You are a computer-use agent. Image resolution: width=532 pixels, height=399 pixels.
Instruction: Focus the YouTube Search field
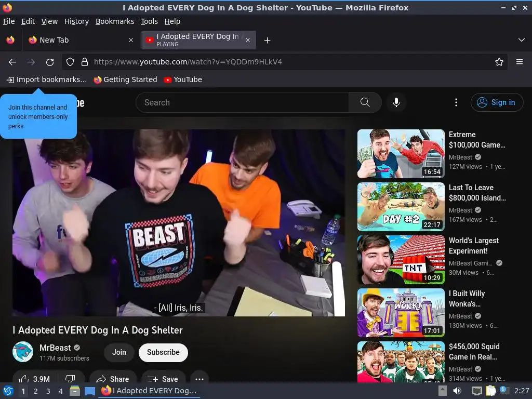242,102
